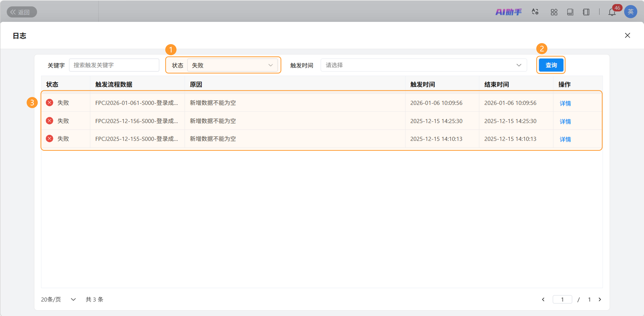Open the 触发时间 time selector
Screen dimensions: 644x316
pyautogui.click(x=423, y=65)
